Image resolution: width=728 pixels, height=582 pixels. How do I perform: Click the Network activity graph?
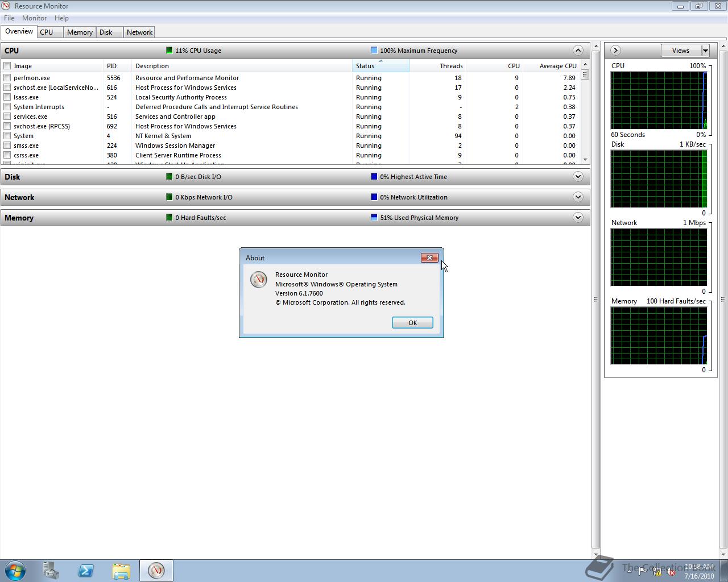point(659,257)
